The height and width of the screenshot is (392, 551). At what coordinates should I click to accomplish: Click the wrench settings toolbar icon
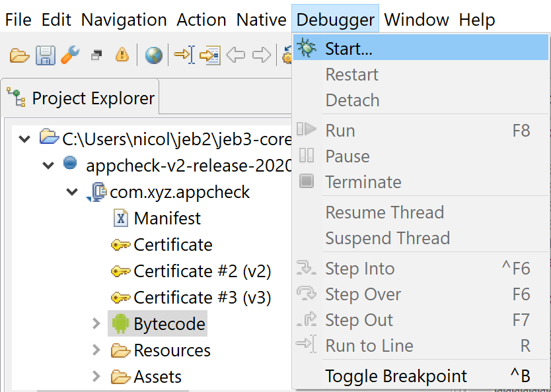click(x=70, y=55)
